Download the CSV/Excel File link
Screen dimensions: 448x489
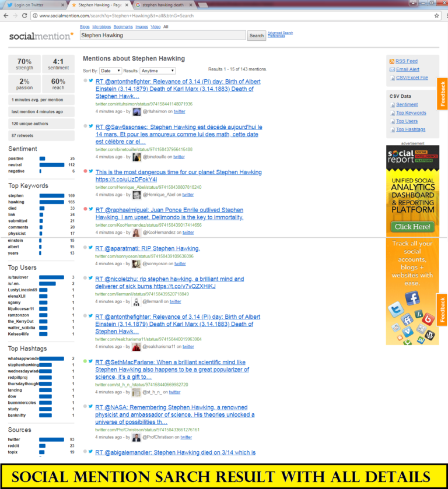412,78
